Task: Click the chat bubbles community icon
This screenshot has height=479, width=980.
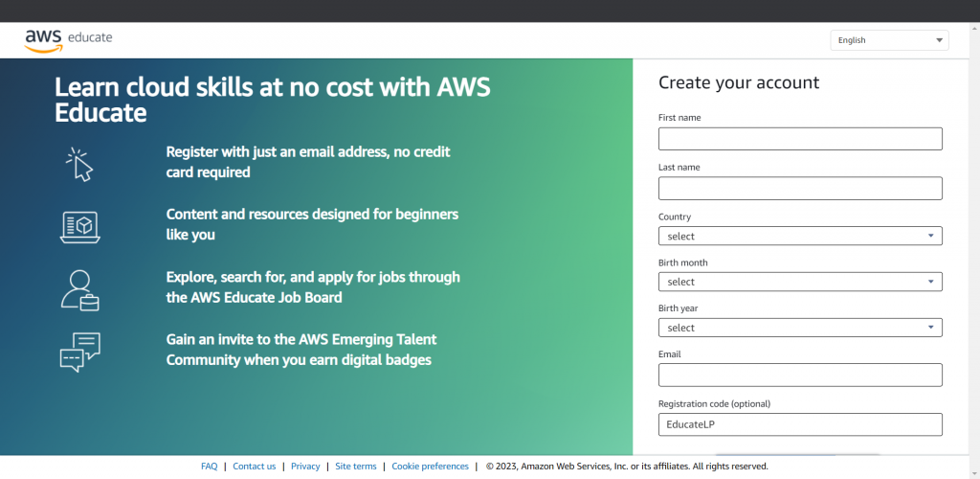Action: pos(80,352)
